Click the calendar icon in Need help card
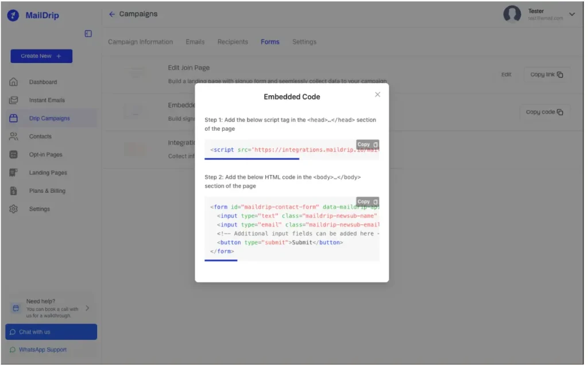 [x=16, y=308]
